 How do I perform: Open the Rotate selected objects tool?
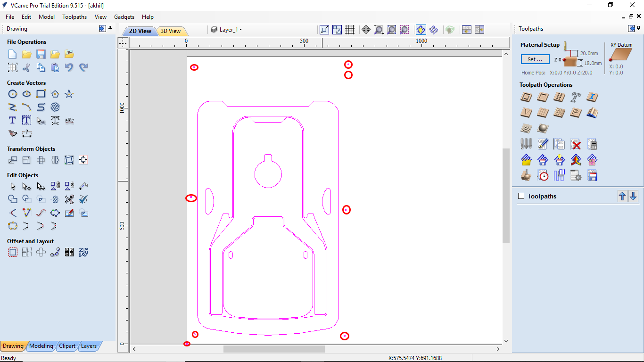(41, 160)
